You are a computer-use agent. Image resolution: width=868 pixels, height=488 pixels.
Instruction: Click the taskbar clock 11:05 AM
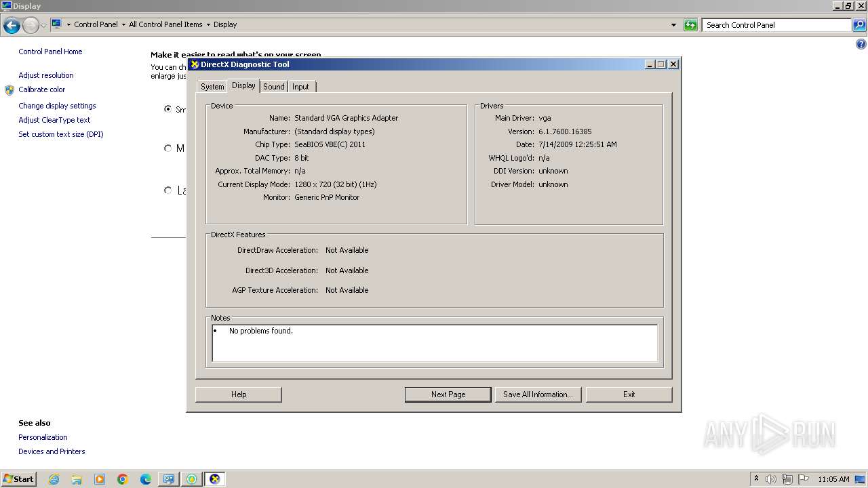[833, 479]
